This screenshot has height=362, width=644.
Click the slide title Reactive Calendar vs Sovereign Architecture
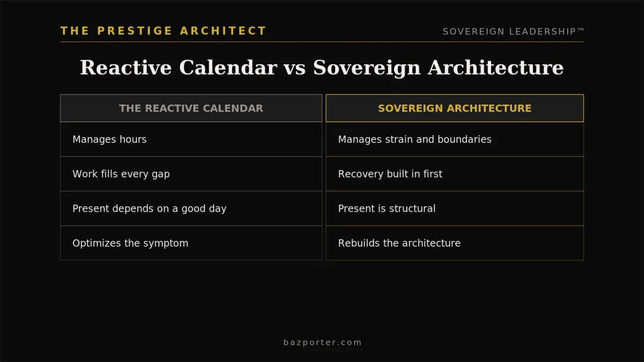pyautogui.click(x=322, y=68)
